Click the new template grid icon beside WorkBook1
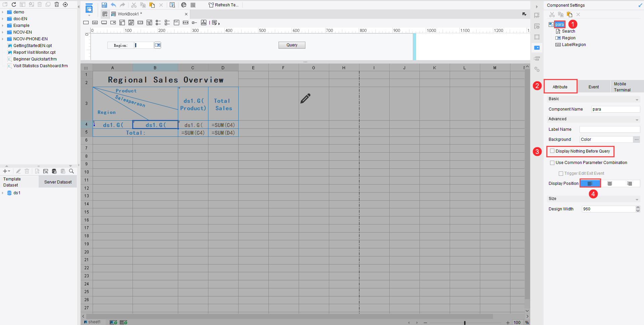 pyautogui.click(x=105, y=14)
